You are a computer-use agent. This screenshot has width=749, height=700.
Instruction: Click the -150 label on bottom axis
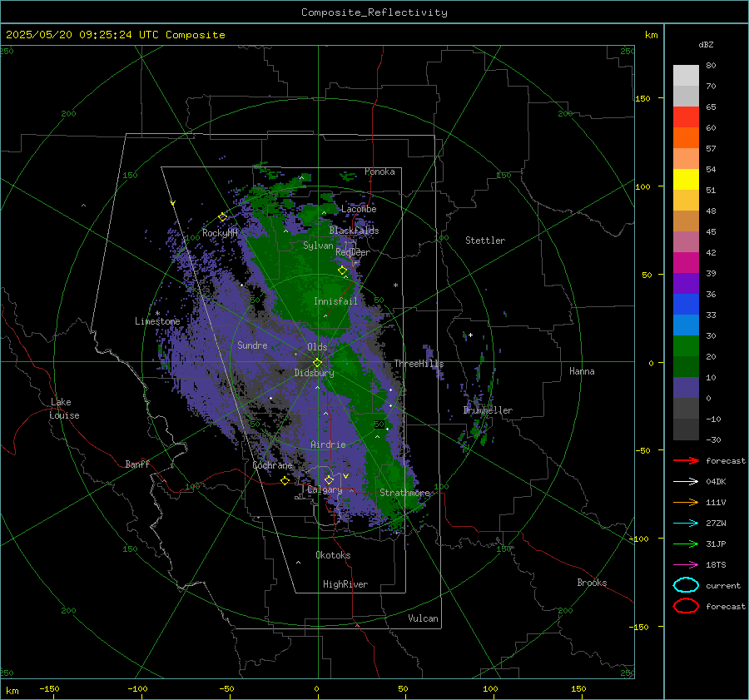click(x=49, y=689)
